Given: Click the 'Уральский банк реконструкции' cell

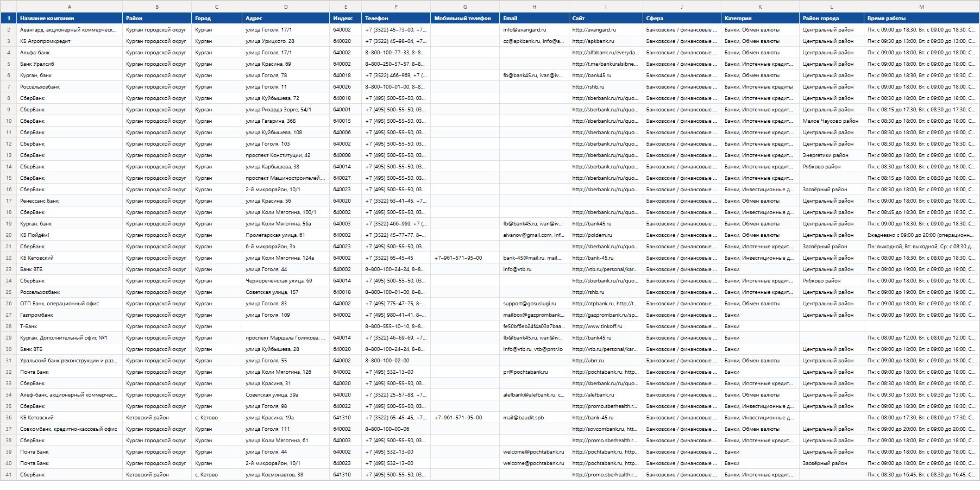Looking at the screenshot, I should 70,360.
